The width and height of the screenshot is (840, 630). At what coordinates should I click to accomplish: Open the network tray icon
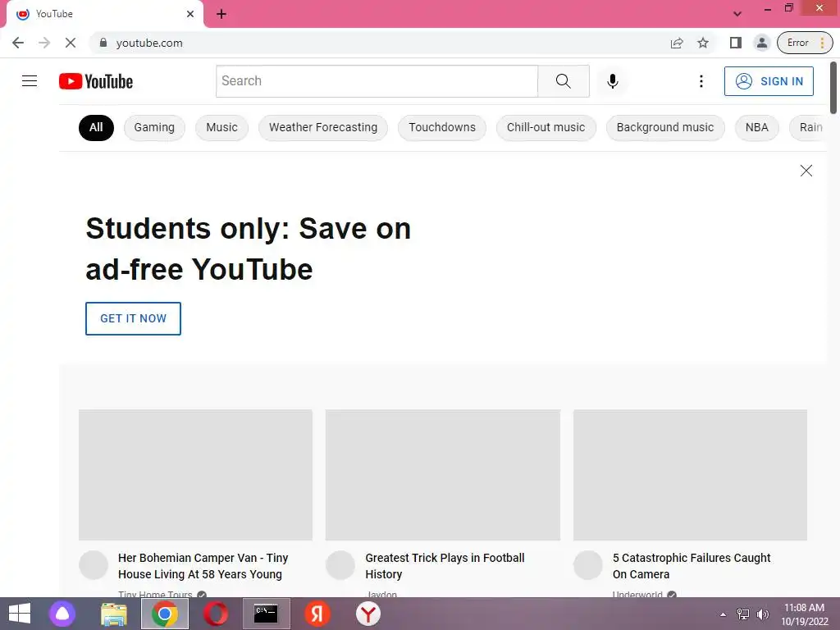[742, 614]
